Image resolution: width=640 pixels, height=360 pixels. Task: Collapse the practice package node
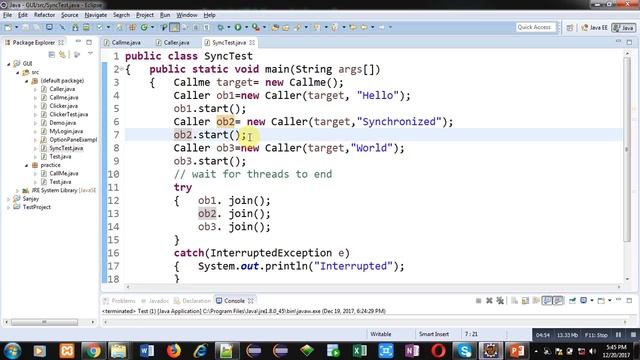27,165
